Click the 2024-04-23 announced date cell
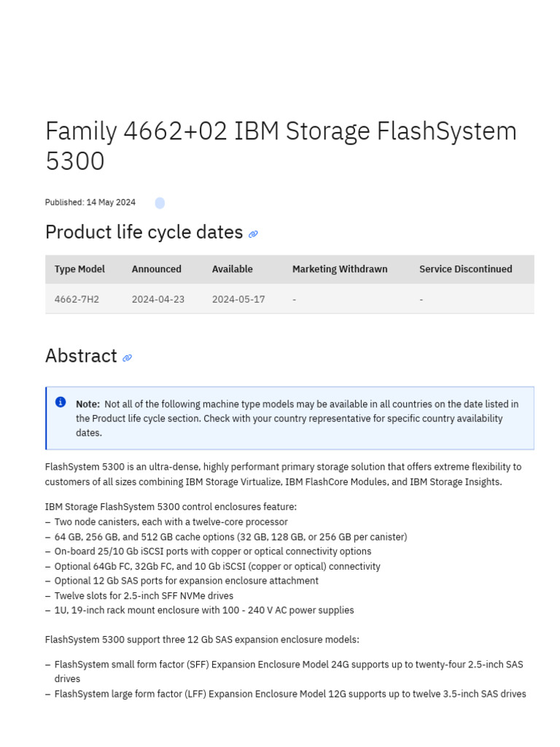560x747 pixels. click(157, 300)
